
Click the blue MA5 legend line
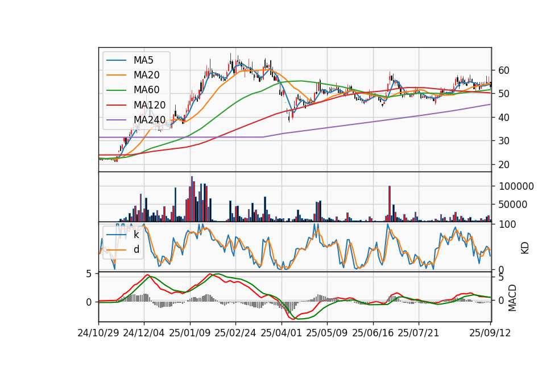pos(116,60)
